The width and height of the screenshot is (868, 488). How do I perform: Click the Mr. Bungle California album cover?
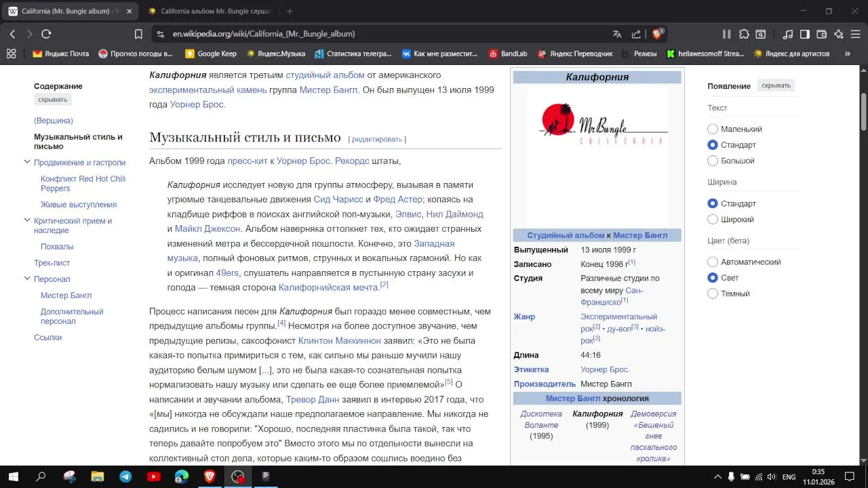(597, 157)
